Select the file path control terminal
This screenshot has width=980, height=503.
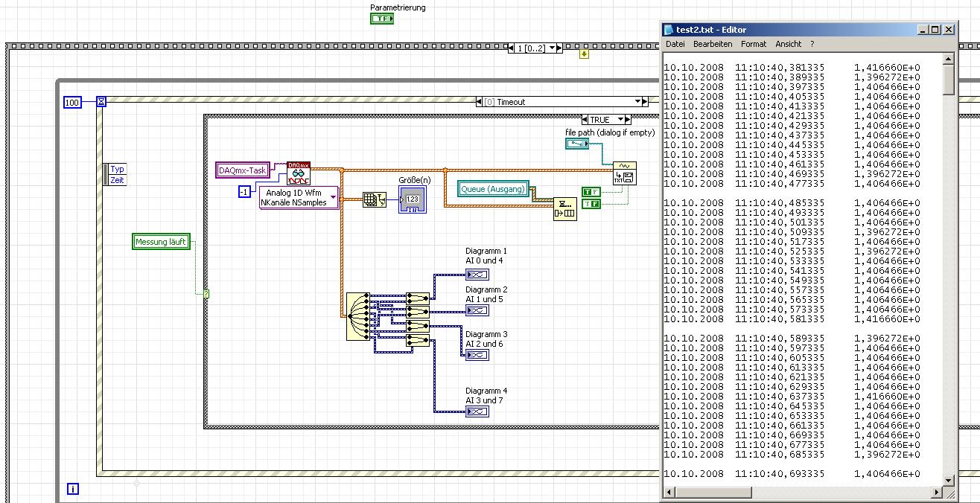click(577, 143)
